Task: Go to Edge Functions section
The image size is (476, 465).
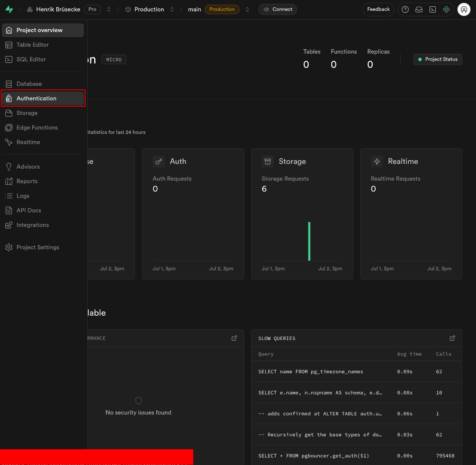Action: pyautogui.click(x=37, y=128)
